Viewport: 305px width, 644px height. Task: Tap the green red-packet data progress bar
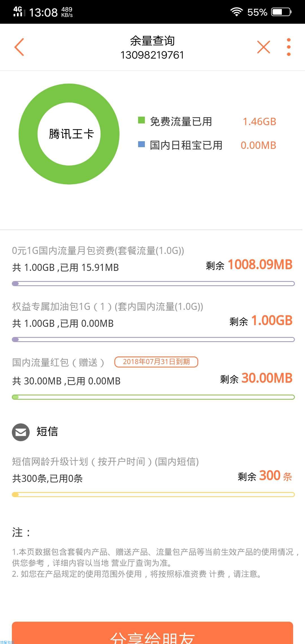[153, 397]
